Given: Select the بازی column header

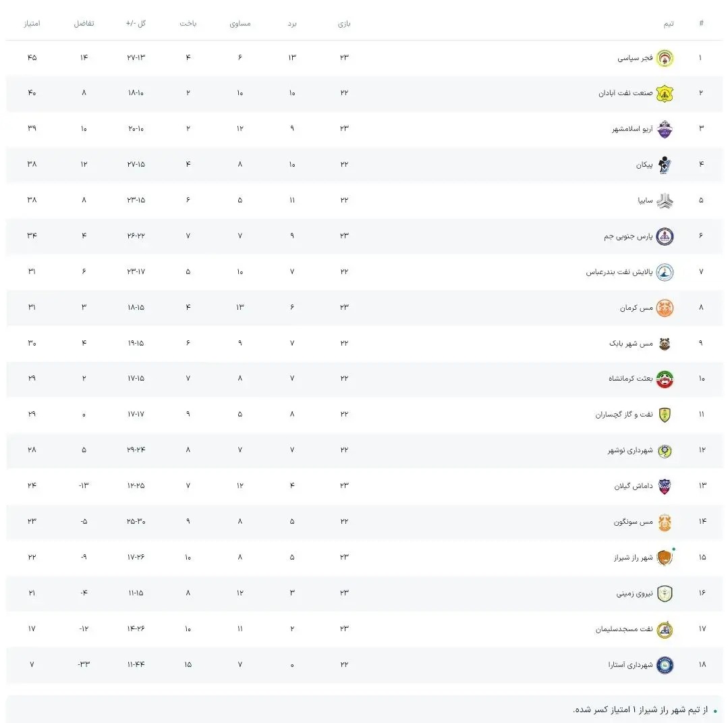Looking at the screenshot, I should 344,24.
